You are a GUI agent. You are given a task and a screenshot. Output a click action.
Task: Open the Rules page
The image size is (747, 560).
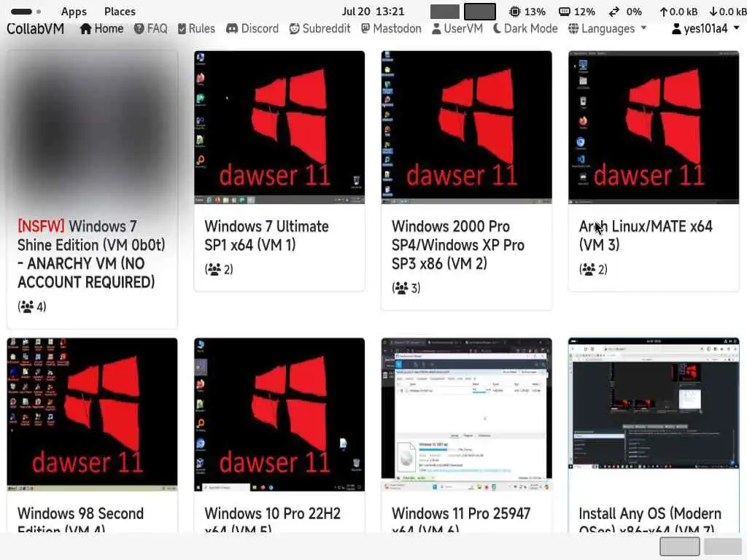[x=196, y=28]
